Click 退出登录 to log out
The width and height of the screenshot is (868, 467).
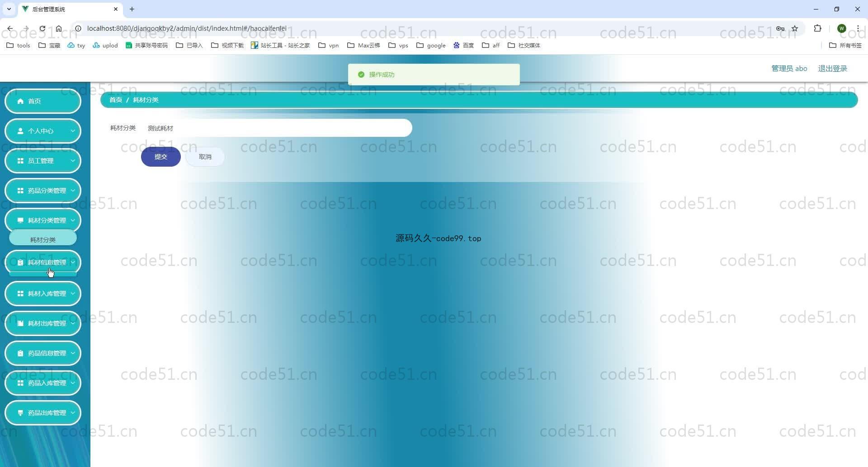[833, 68]
